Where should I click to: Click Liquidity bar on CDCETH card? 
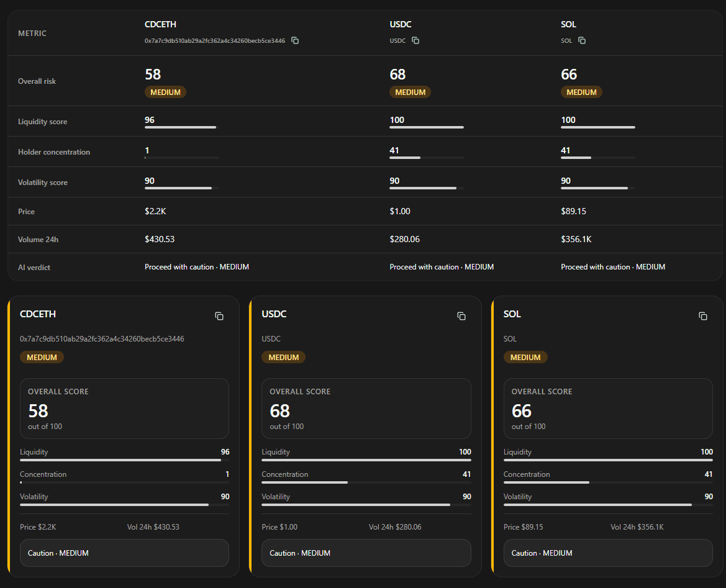point(125,460)
